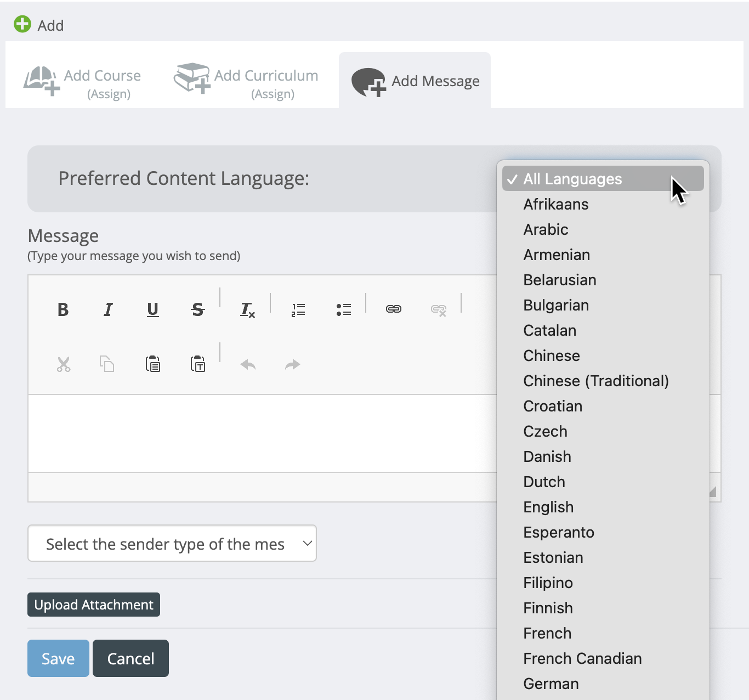Insert a numbered list
The height and width of the screenshot is (700, 749).
click(x=298, y=310)
